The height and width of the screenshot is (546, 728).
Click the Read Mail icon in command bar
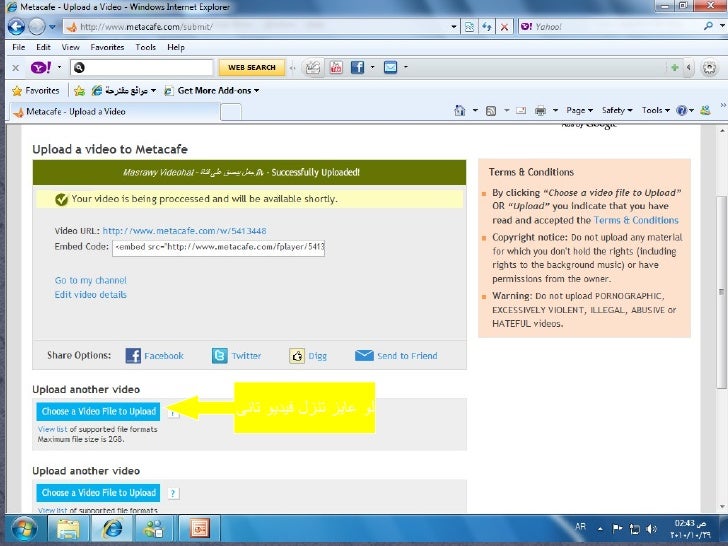click(521, 110)
